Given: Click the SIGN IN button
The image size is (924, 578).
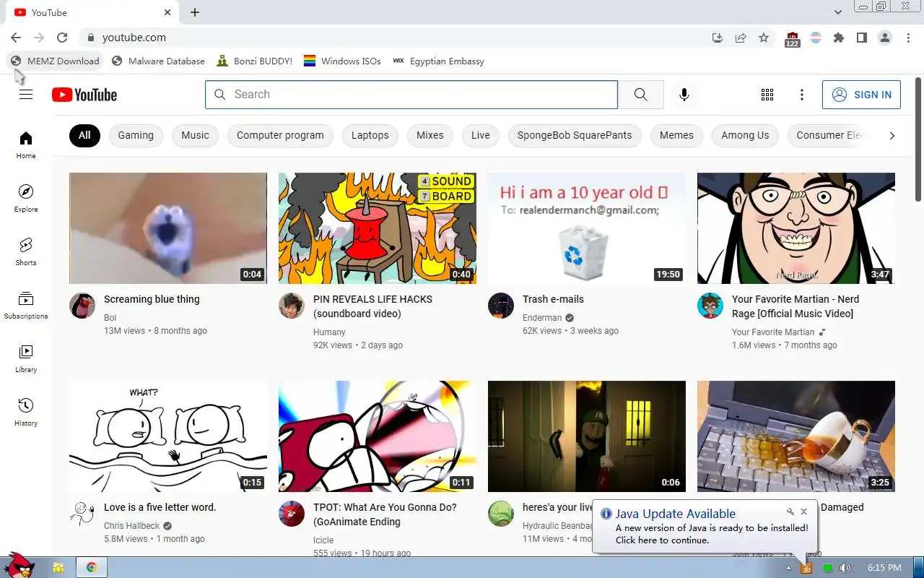Looking at the screenshot, I should [x=861, y=95].
